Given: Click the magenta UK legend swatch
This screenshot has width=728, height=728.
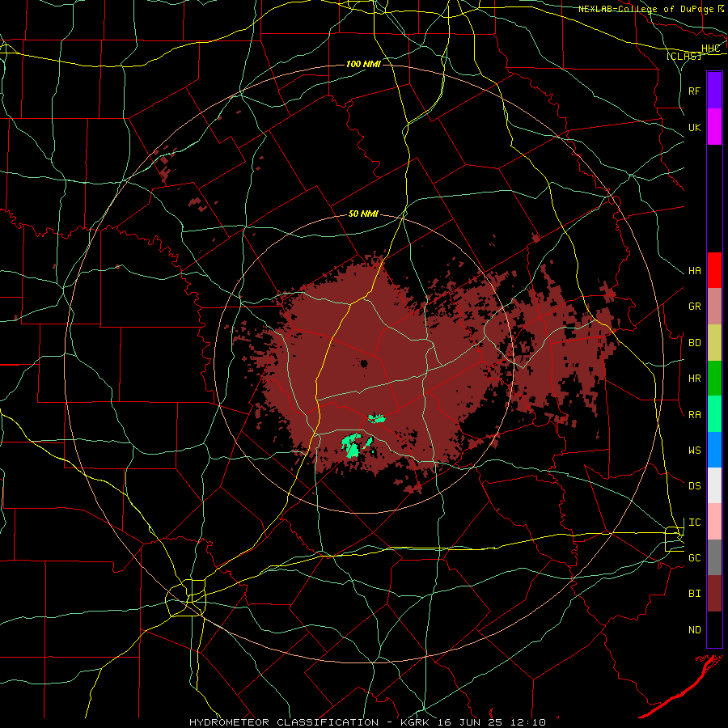Looking at the screenshot, I should point(714,127).
